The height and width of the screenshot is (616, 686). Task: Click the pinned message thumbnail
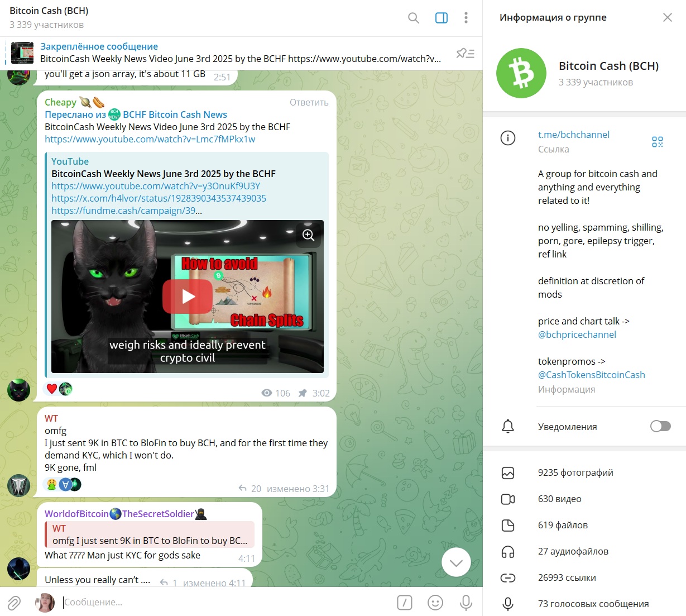coord(22,53)
